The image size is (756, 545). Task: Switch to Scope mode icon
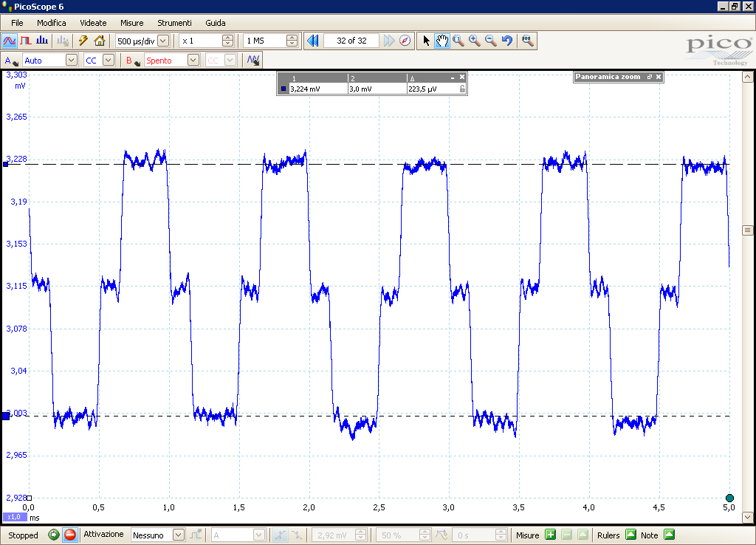pyautogui.click(x=9, y=41)
